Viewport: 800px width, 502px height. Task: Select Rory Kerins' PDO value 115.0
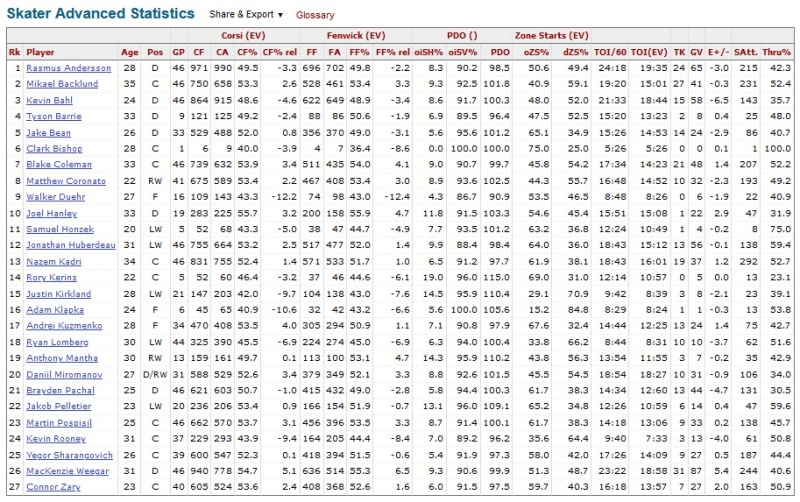pyautogui.click(x=496, y=277)
